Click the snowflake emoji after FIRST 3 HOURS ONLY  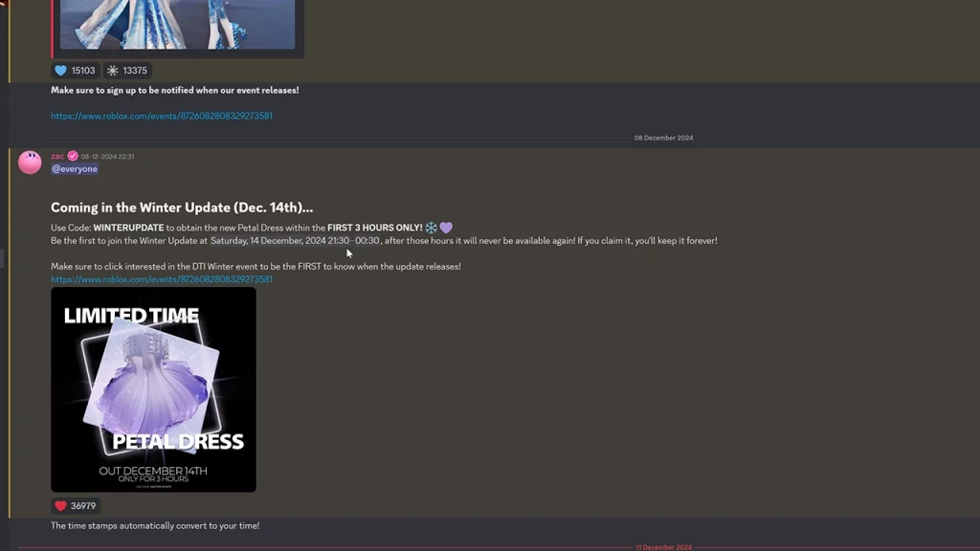pyautogui.click(x=432, y=228)
